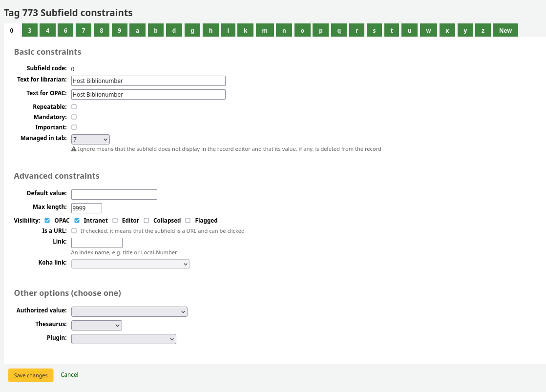
Task: Enable the Repeatable checkbox
Action: tap(74, 106)
